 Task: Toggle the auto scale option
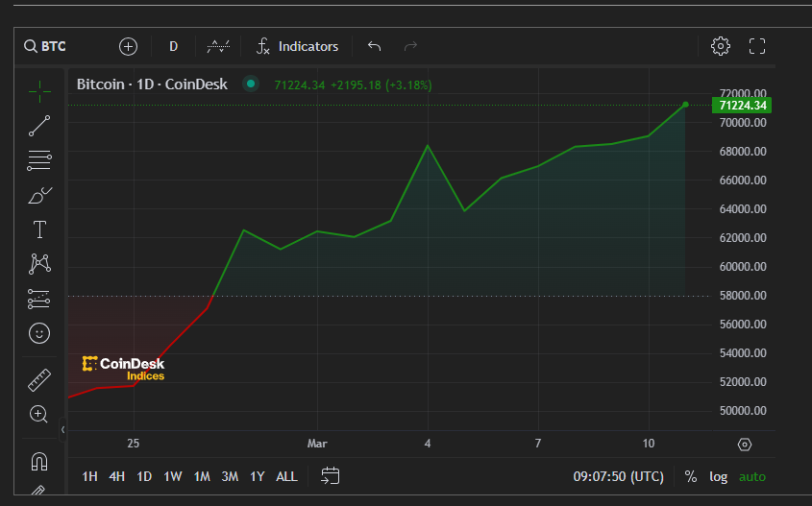[x=752, y=476]
